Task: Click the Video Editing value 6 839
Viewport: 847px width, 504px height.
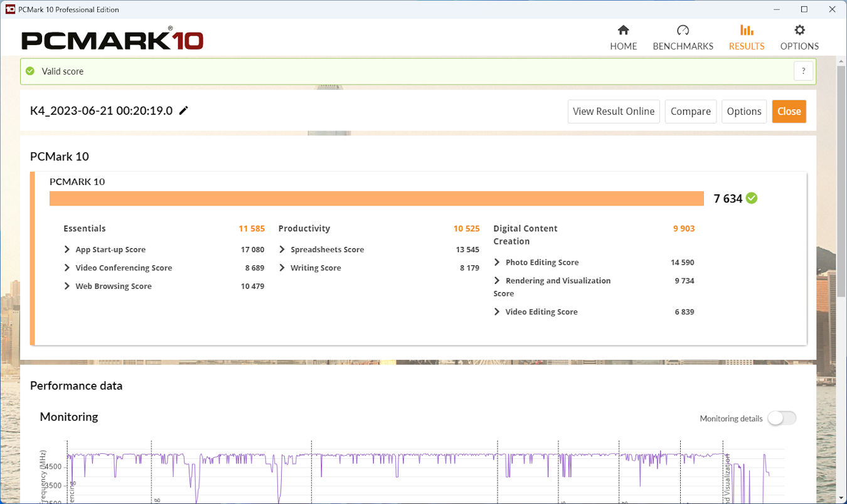Action: tap(685, 312)
